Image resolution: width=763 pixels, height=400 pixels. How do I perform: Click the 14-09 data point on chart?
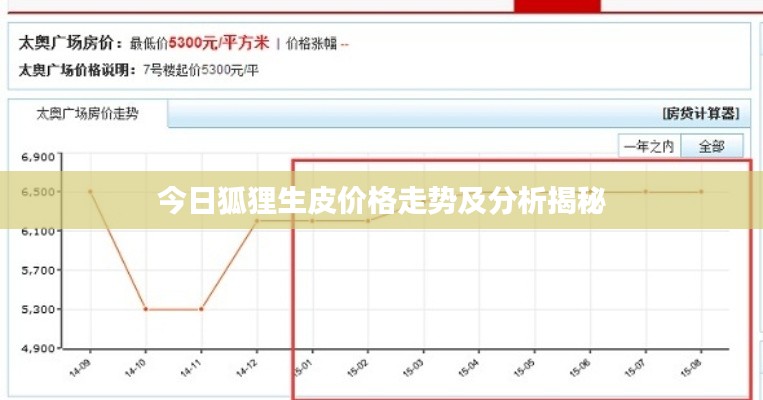90,192
